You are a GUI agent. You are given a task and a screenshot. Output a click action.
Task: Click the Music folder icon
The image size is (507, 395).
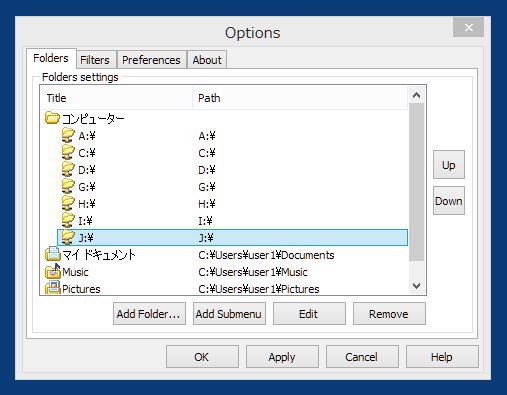[52, 271]
